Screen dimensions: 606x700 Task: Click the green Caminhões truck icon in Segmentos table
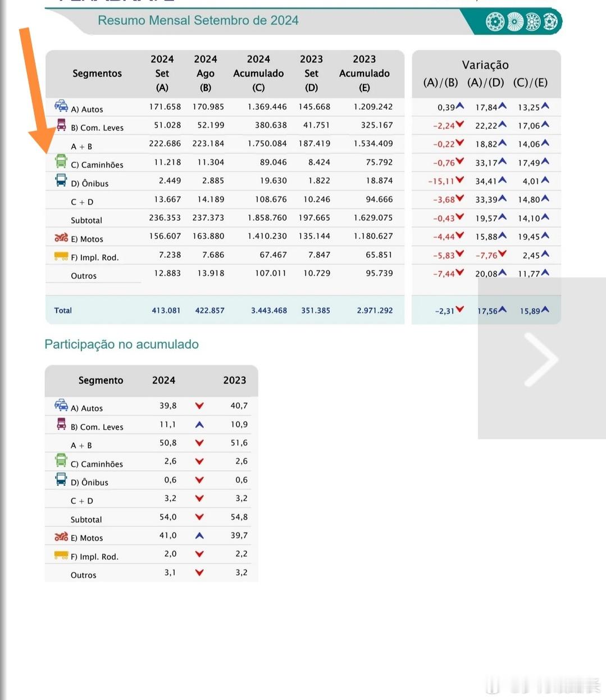(x=61, y=161)
